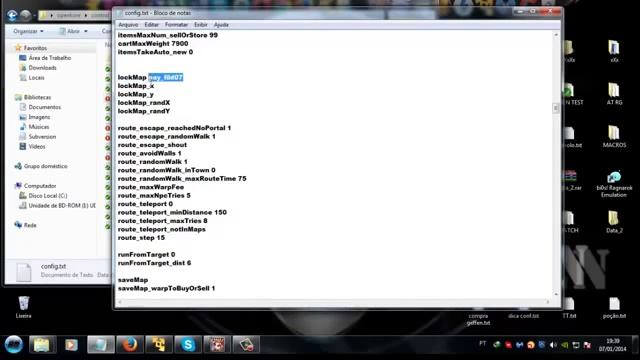Select Rede in Explorer sidebar
640x360 pixels.
pyautogui.click(x=30, y=225)
